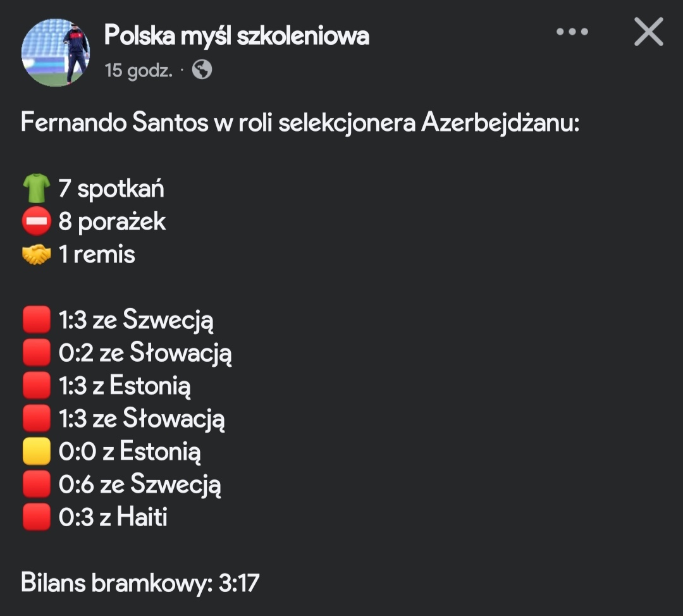This screenshot has width=683, height=616.
Task: Click the '1:3 ze Słowacją' result text
Action: [x=142, y=419]
